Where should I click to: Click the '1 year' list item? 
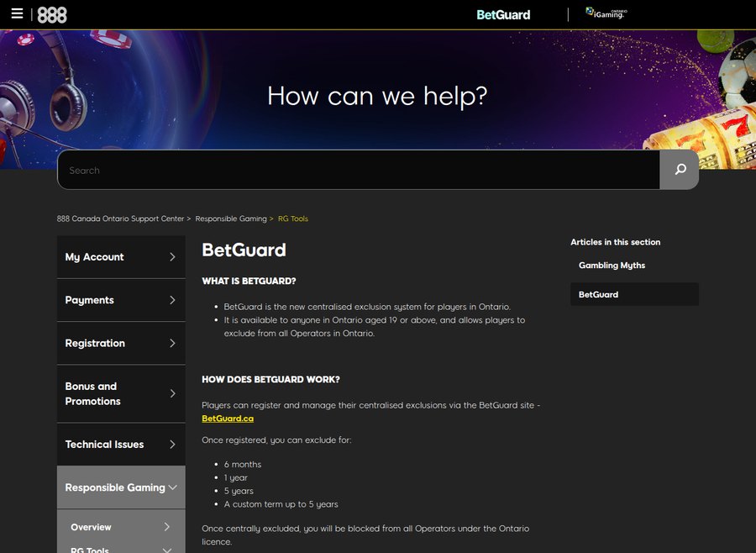[x=236, y=477]
